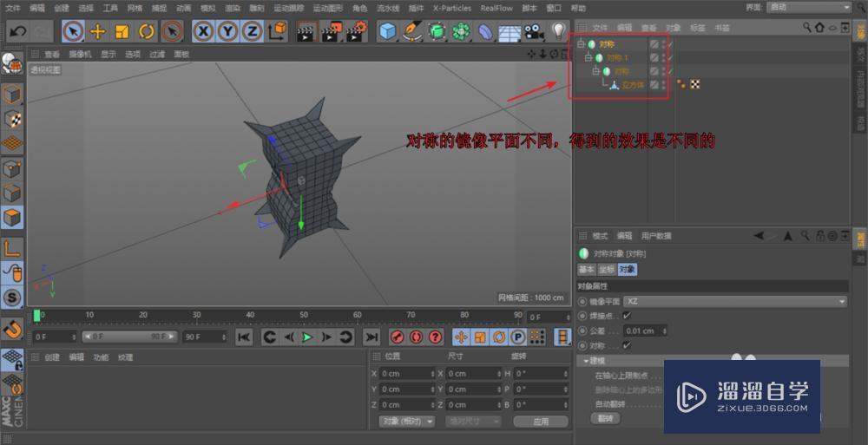Switch to Texture mode checkered cube
The image size is (868, 445).
tap(12, 119)
